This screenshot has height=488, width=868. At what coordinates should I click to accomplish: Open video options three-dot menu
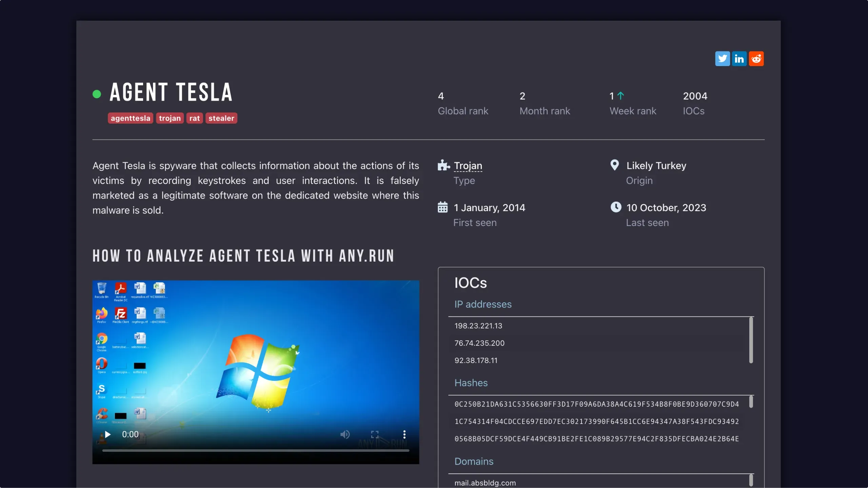tap(404, 434)
